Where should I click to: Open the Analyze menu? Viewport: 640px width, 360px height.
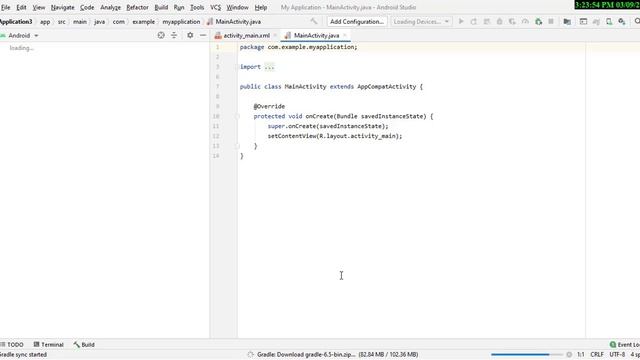tap(111, 7)
